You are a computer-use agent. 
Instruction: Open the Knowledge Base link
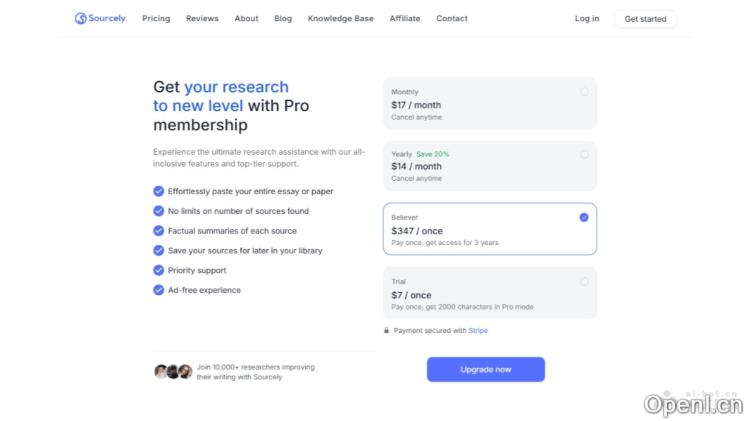point(340,18)
